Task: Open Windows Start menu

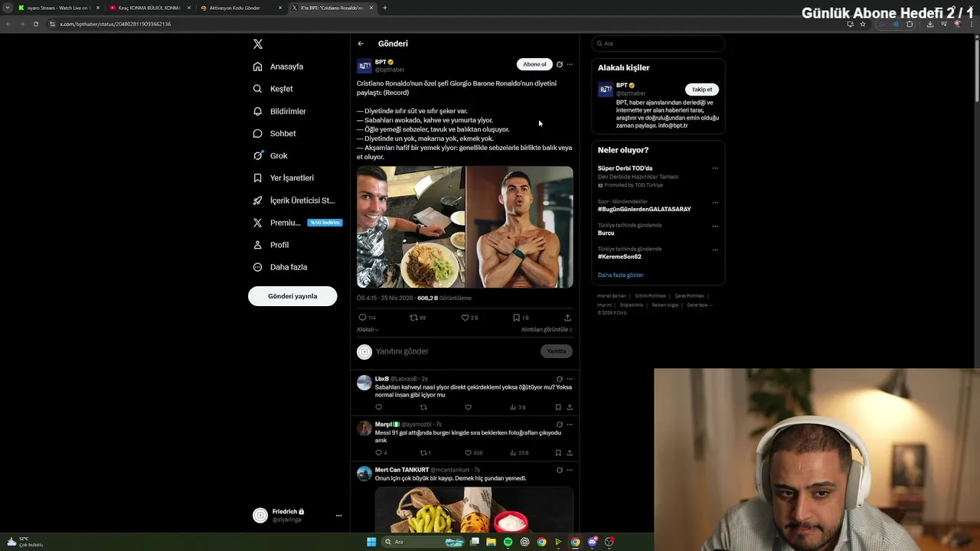Action: click(x=371, y=542)
